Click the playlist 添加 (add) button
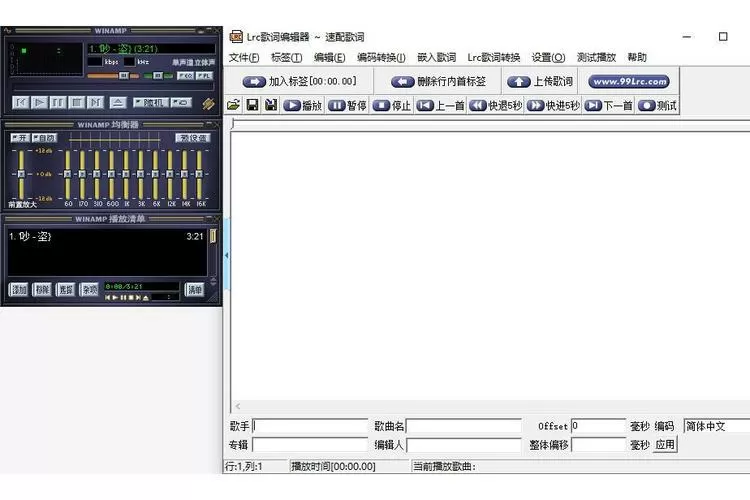The width and height of the screenshot is (750, 500). [19, 289]
